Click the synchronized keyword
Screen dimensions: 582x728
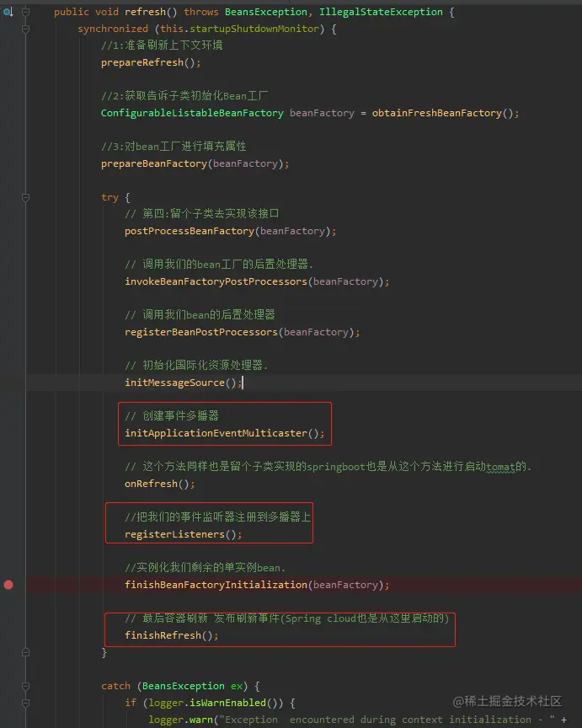113,29
